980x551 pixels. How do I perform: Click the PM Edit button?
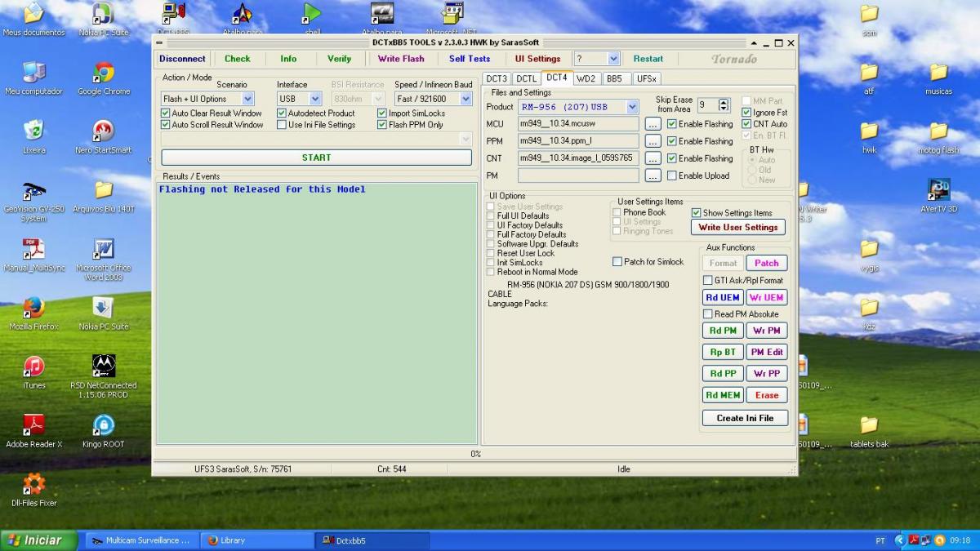pos(767,352)
